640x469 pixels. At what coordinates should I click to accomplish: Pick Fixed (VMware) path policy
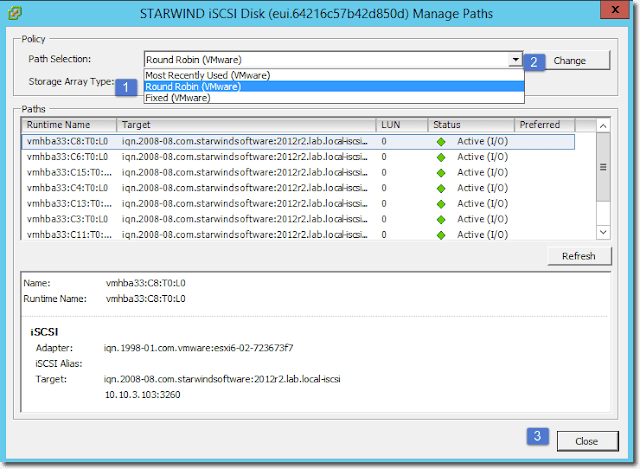pyautogui.click(x=334, y=98)
